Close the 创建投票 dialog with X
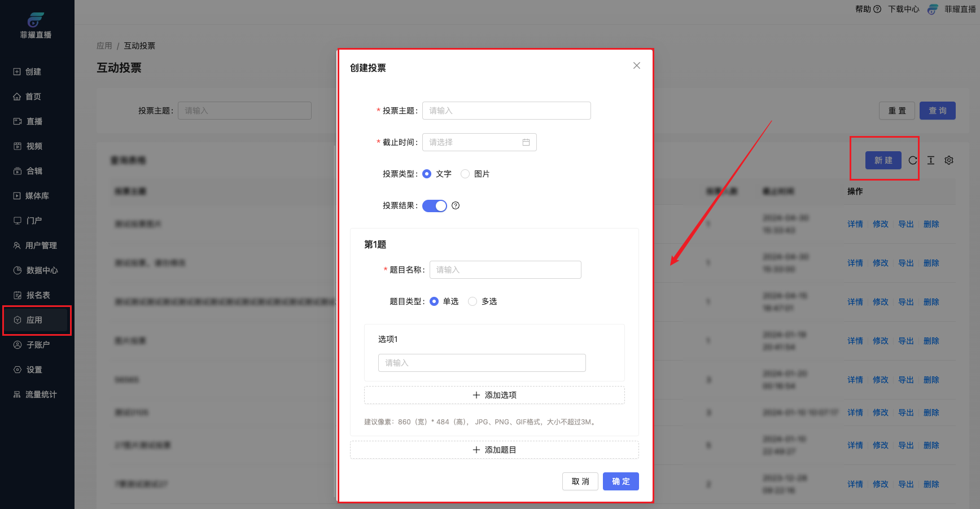 point(636,65)
